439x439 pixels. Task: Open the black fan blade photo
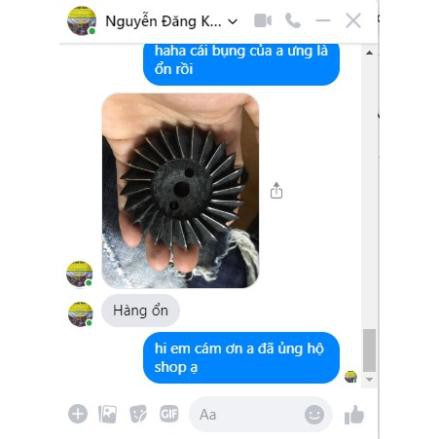pyautogui.click(x=180, y=191)
